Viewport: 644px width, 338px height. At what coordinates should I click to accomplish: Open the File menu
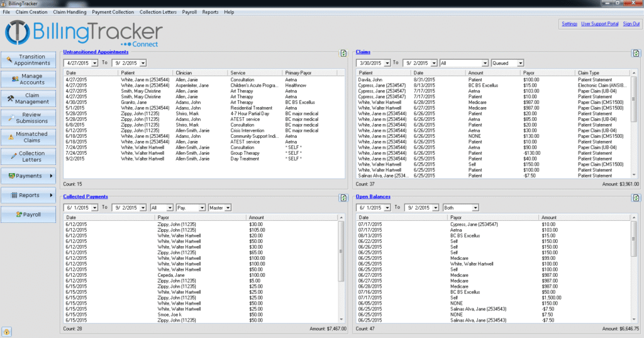pos(6,12)
